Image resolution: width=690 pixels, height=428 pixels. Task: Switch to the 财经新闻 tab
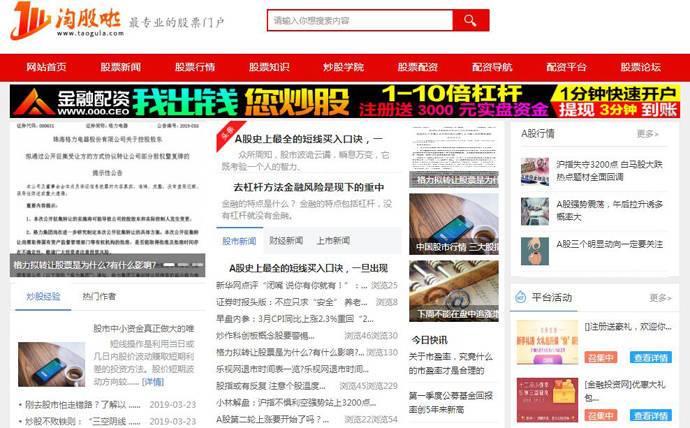click(x=286, y=241)
